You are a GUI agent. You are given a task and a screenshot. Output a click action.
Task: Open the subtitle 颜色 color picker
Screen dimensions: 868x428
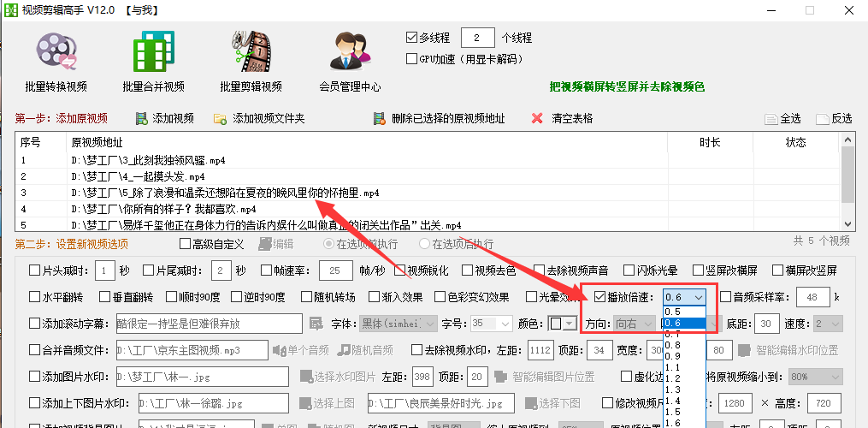coord(563,324)
